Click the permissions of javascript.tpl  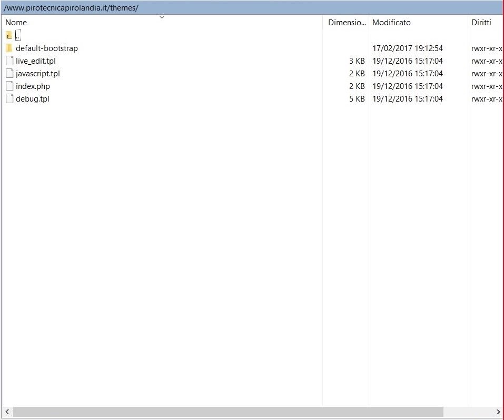click(x=487, y=74)
